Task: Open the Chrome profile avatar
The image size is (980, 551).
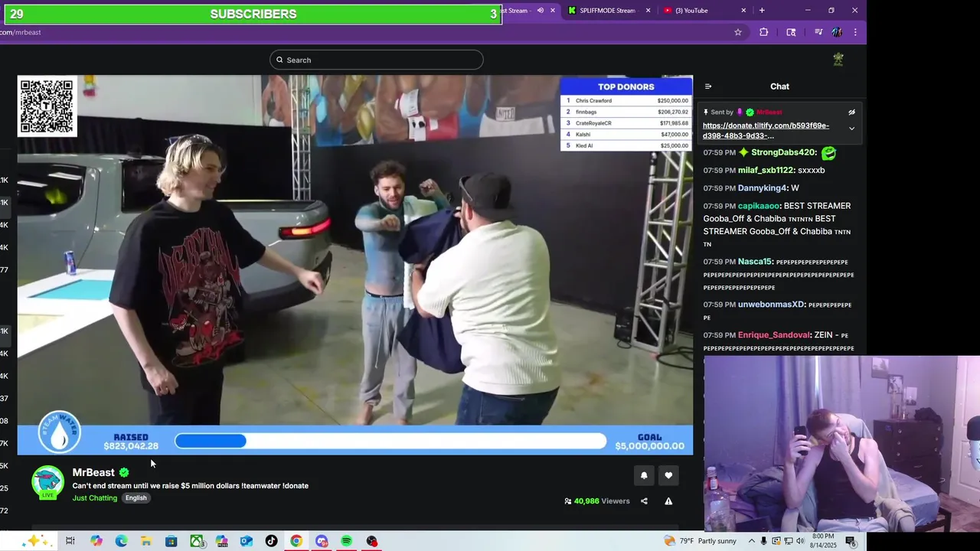Action: click(x=837, y=32)
